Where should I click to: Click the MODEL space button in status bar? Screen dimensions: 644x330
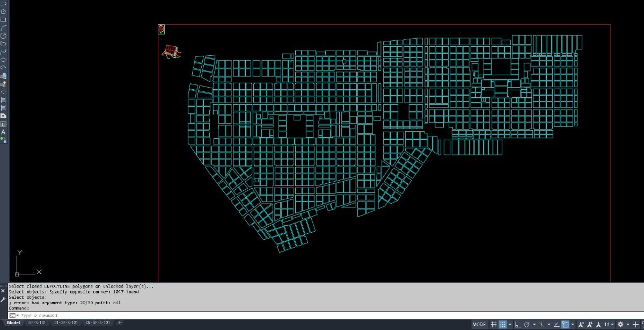coord(480,325)
